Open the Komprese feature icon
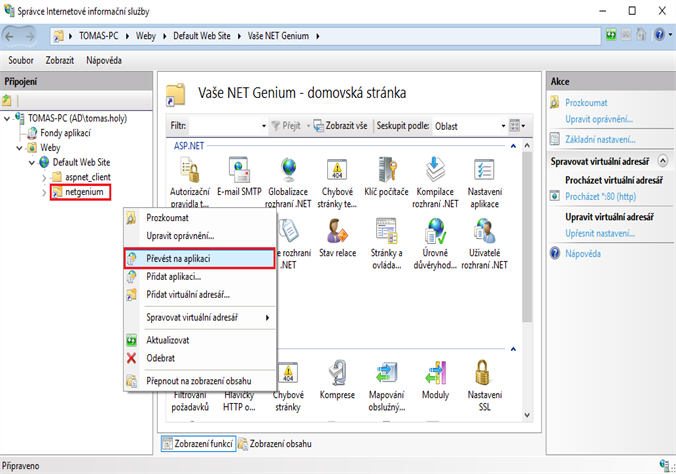 click(x=337, y=374)
